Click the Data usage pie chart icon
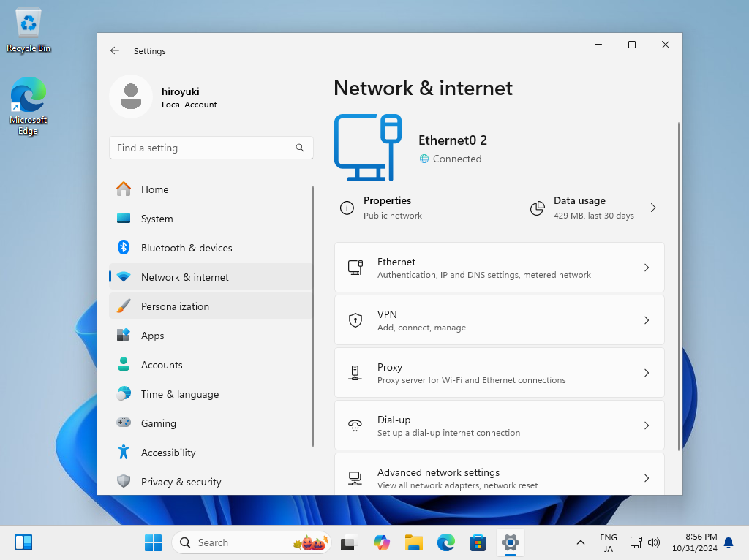 (538, 208)
